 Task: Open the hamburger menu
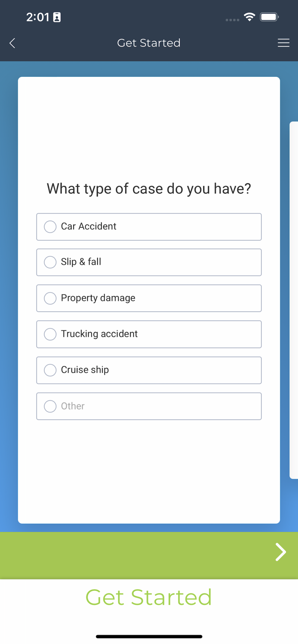(x=284, y=43)
